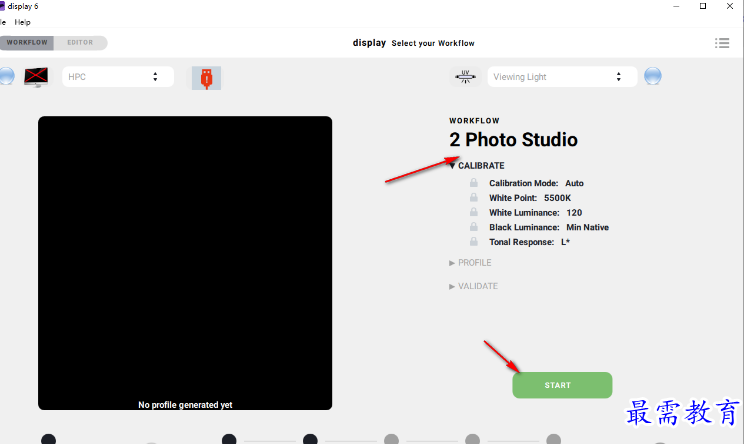Image resolution: width=748 pixels, height=444 pixels.
Task: Click the black profile preview area
Action: 185,263
